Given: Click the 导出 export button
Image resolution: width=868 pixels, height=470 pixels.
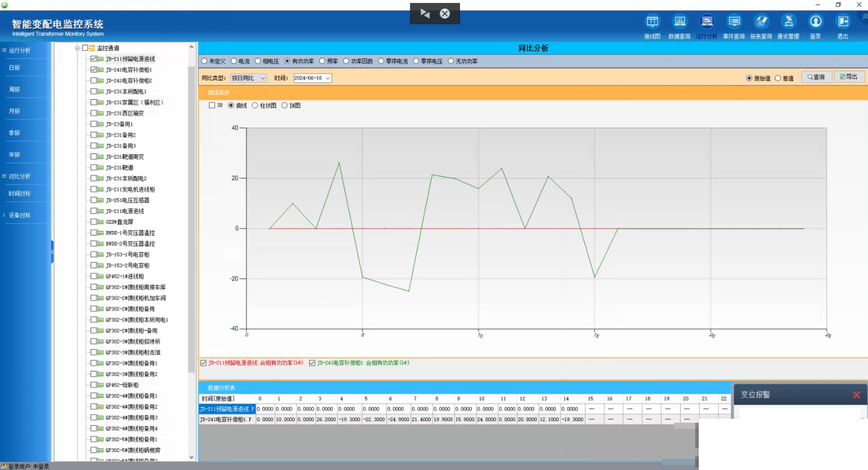Looking at the screenshot, I should click(849, 77).
